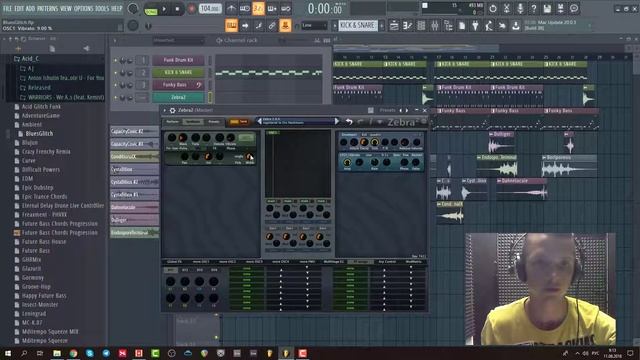Click the step-edit arrow icon in toolbar
The image size is (640, 360).
(x=245, y=26)
